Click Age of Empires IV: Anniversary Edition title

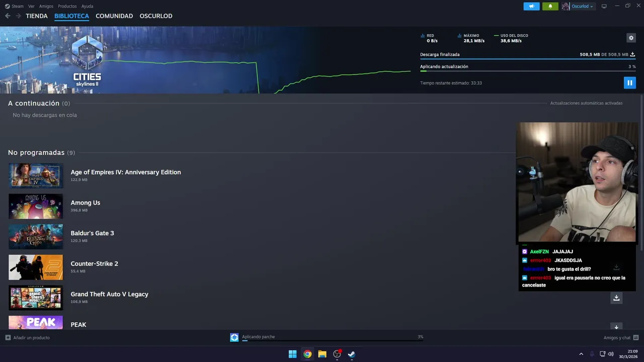tap(126, 172)
